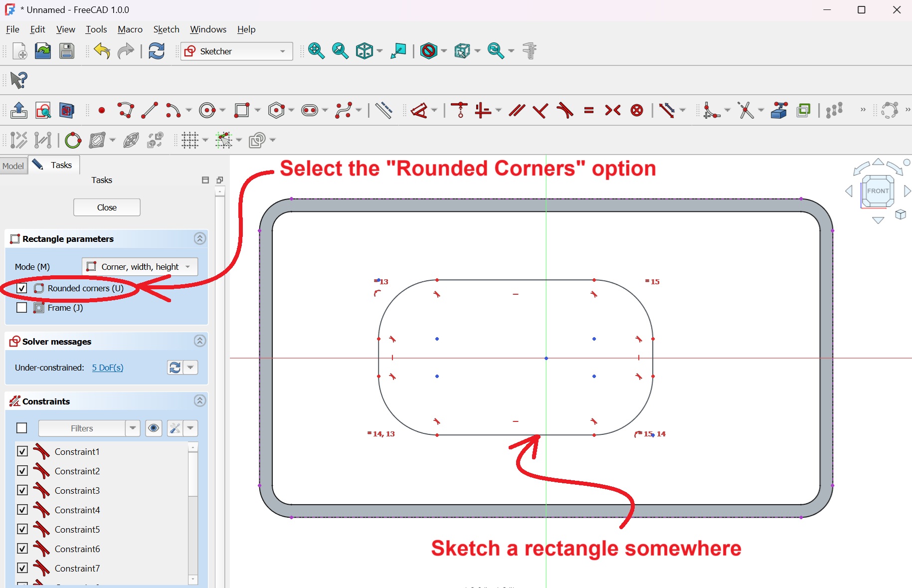Switch to the Model tab
This screenshot has width=912, height=588.
pos(13,166)
